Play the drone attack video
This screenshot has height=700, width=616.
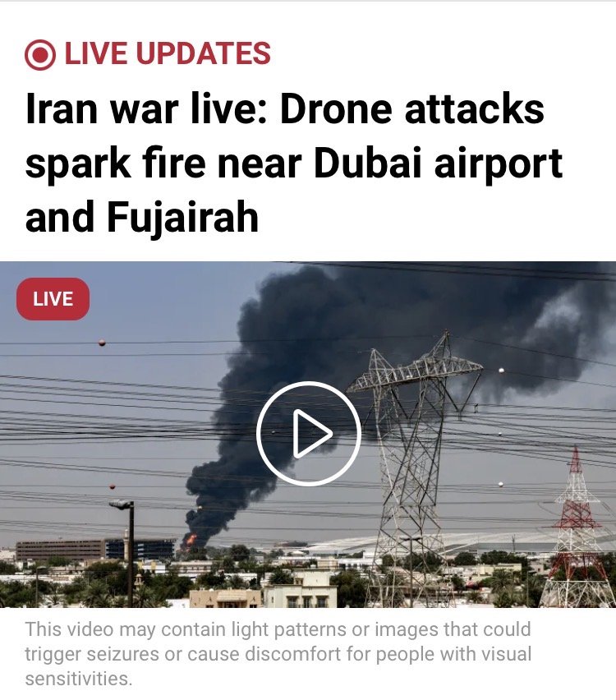pos(309,433)
